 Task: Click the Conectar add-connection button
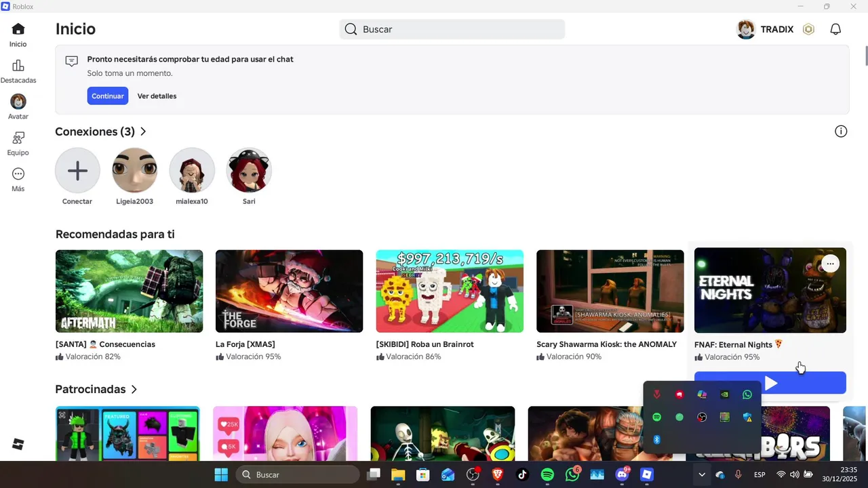[x=77, y=170]
